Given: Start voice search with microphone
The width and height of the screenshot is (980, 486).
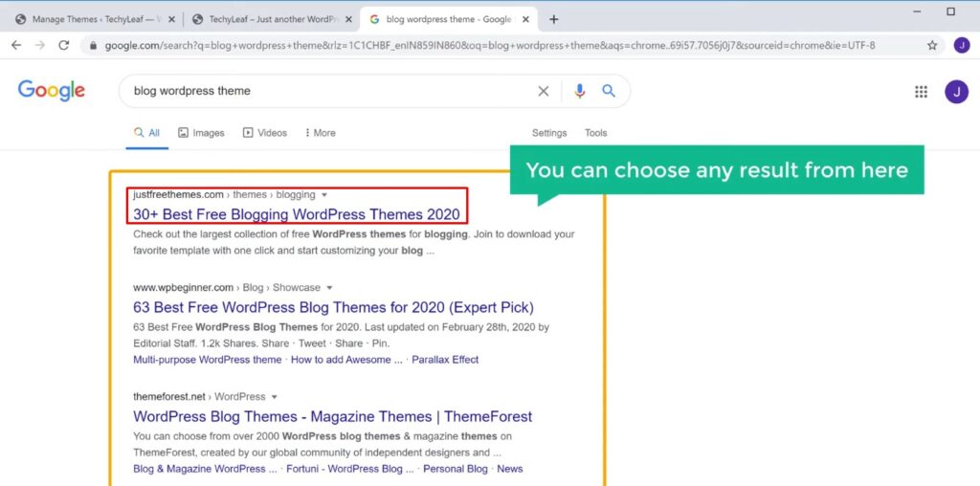Looking at the screenshot, I should (579, 91).
